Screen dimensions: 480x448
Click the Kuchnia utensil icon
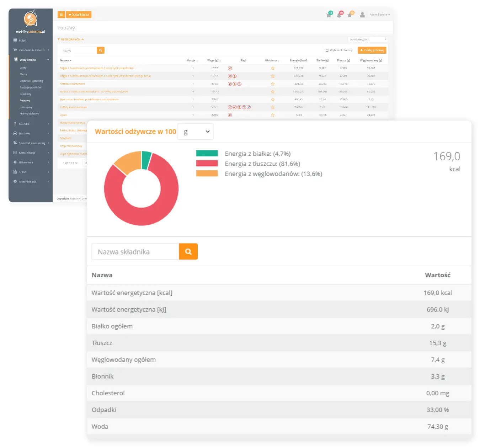click(x=15, y=124)
